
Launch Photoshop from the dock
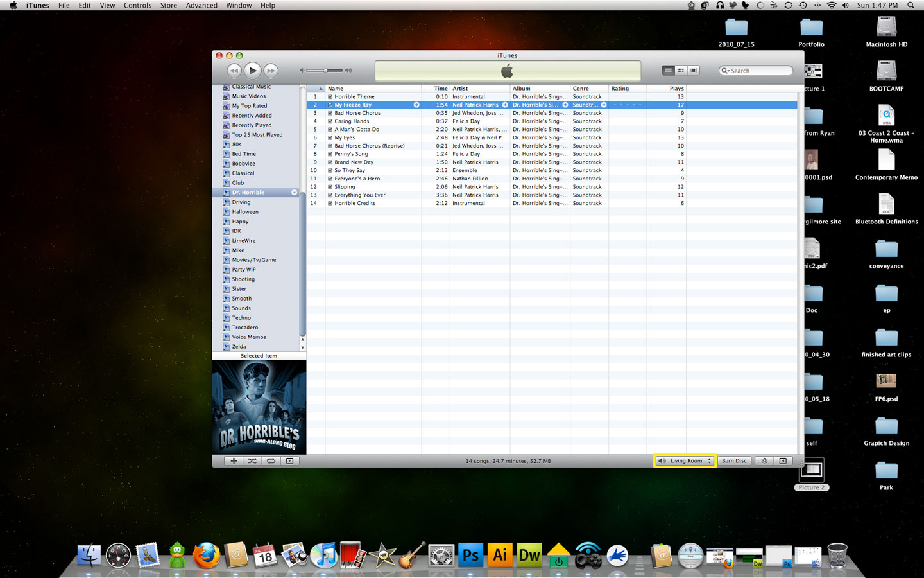[x=470, y=556]
